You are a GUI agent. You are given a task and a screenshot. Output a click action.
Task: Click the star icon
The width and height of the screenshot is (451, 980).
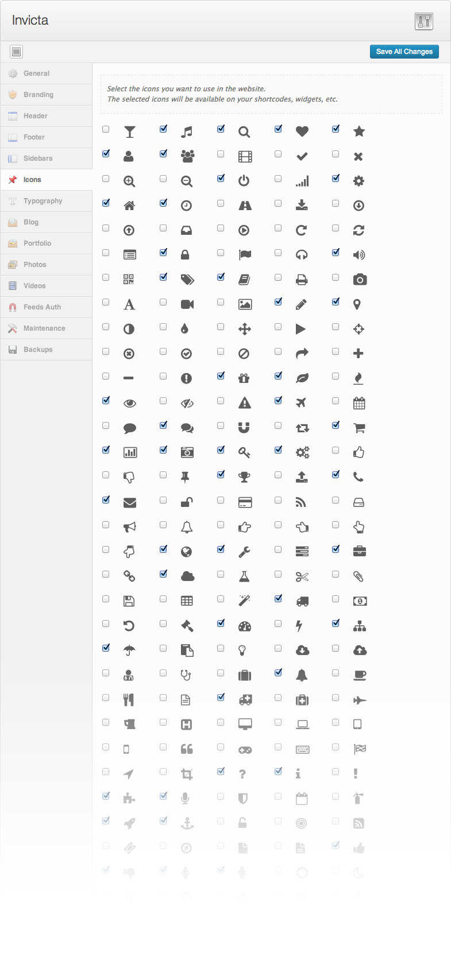click(x=359, y=131)
